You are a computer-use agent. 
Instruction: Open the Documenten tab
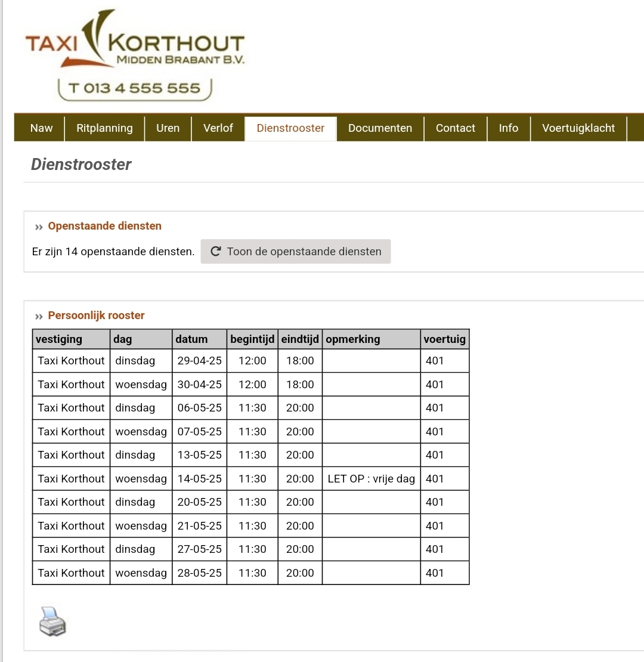380,128
